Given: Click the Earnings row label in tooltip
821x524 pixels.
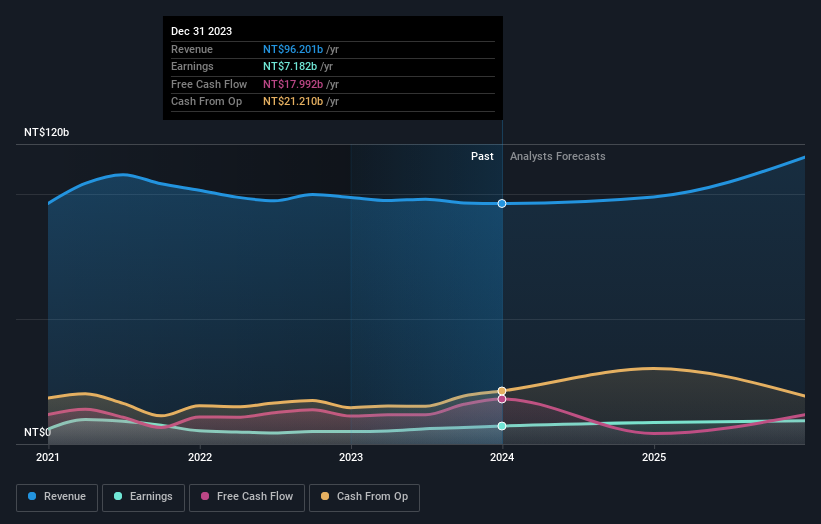Looking at the screenshot, I should click(x=192, y=66).
